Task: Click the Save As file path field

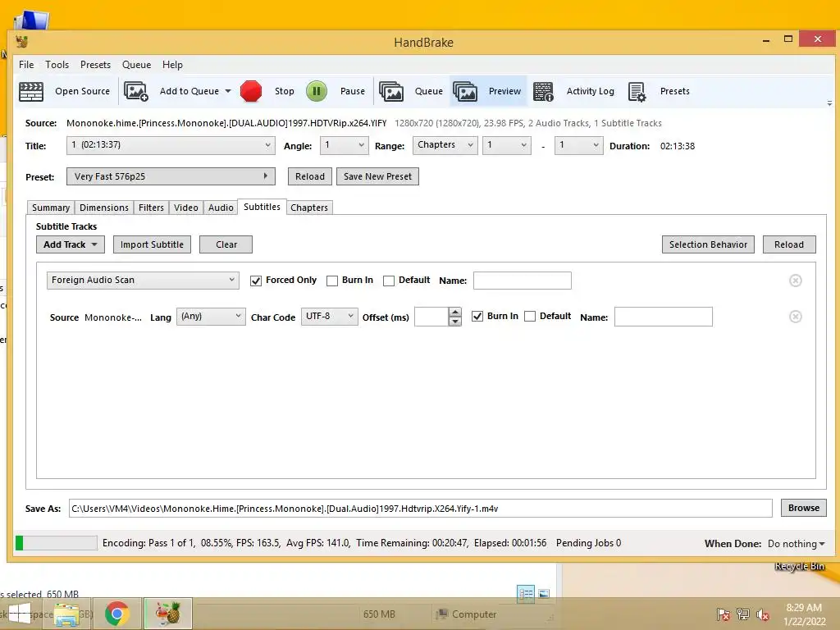Action: [421, 509]
